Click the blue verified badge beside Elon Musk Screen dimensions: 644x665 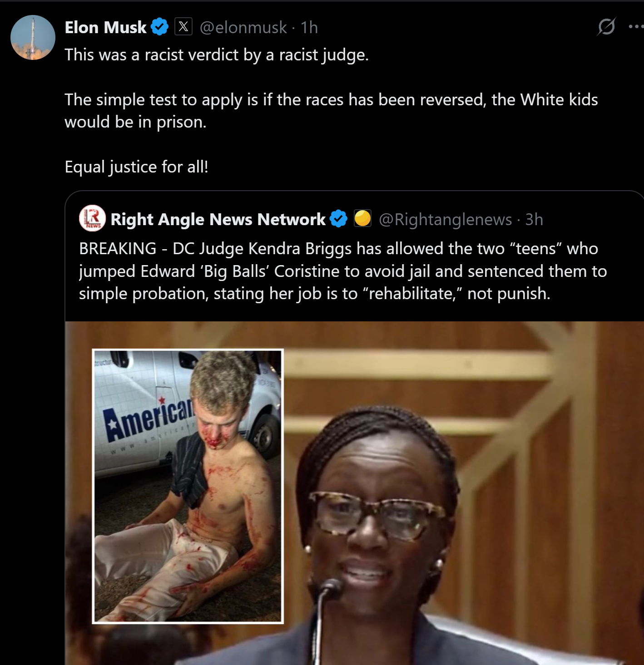point(159,27)
